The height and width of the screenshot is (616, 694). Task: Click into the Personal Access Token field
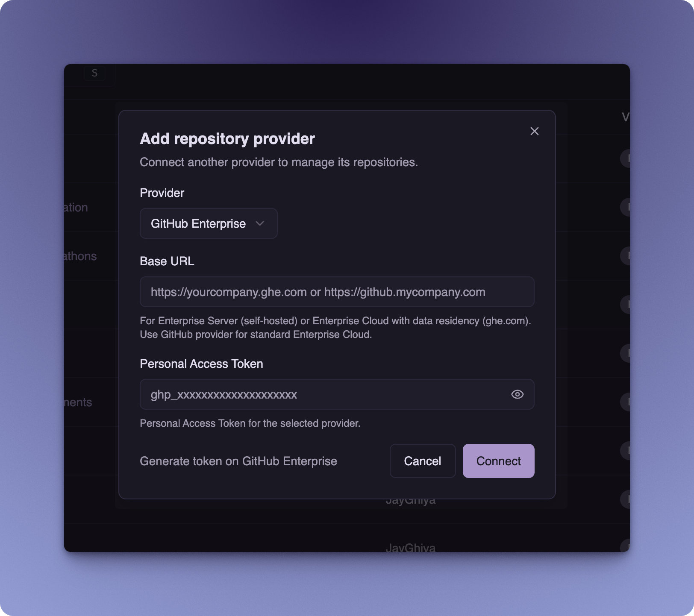[325, 394]
